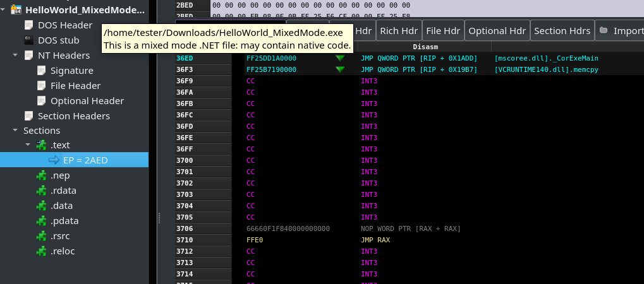
Task: Click the [mscoree.dll]._CorExeMain reference
Action: 546,58
